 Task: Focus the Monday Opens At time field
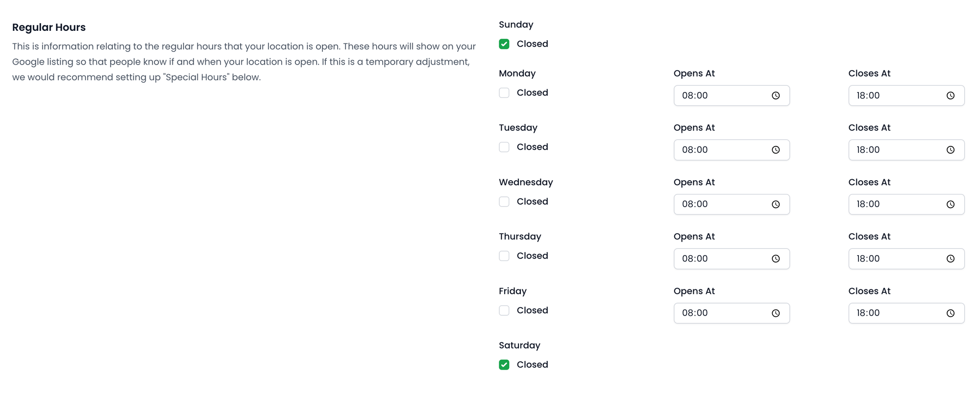pos(720,95)
